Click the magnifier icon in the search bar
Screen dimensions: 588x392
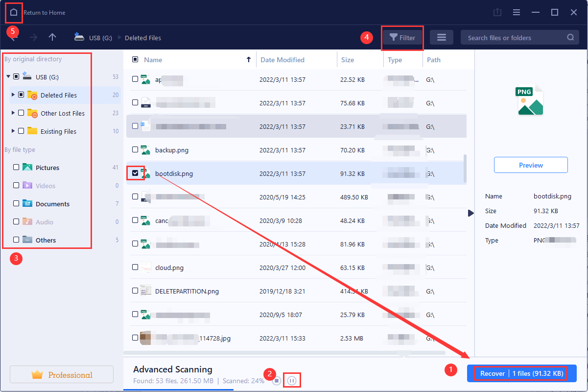tap(570, 37)
